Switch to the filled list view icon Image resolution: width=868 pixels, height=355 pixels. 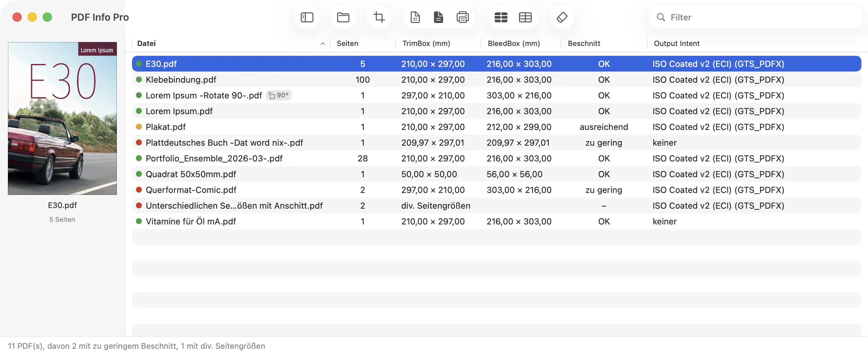click(501, 17)
